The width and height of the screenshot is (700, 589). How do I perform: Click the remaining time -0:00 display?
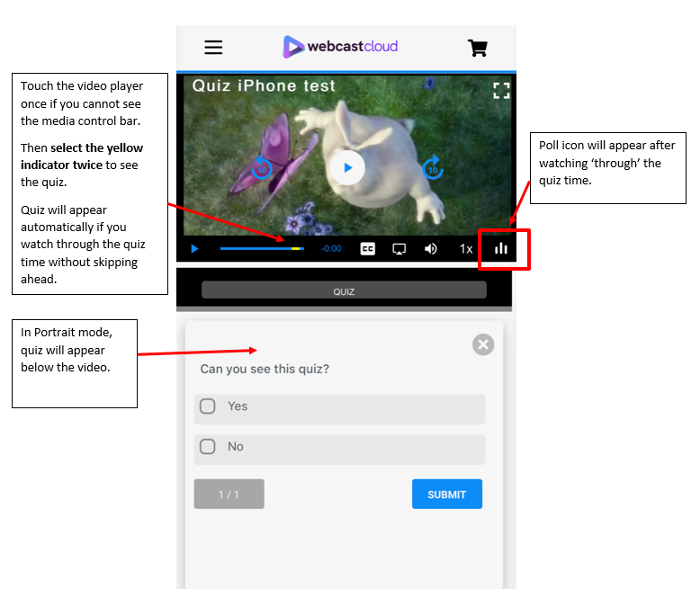point(331,248)
